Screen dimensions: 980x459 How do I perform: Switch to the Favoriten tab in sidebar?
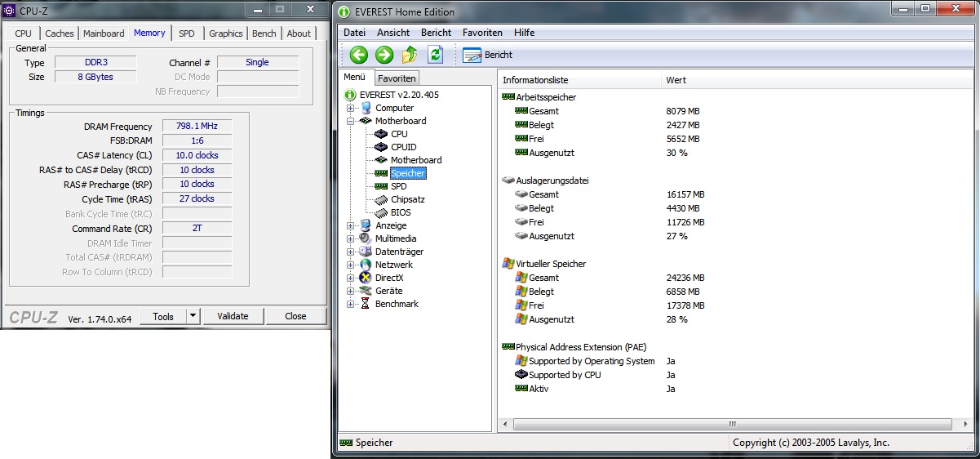click(397, 78)
